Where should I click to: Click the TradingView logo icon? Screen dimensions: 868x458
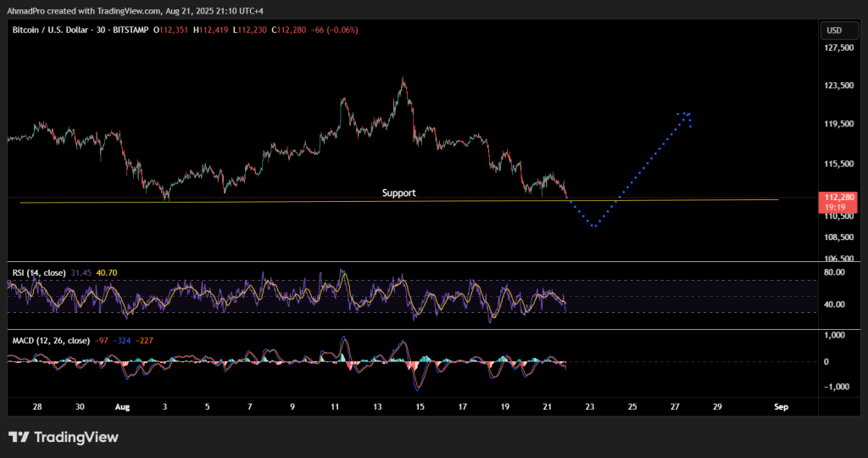point(19,438)
